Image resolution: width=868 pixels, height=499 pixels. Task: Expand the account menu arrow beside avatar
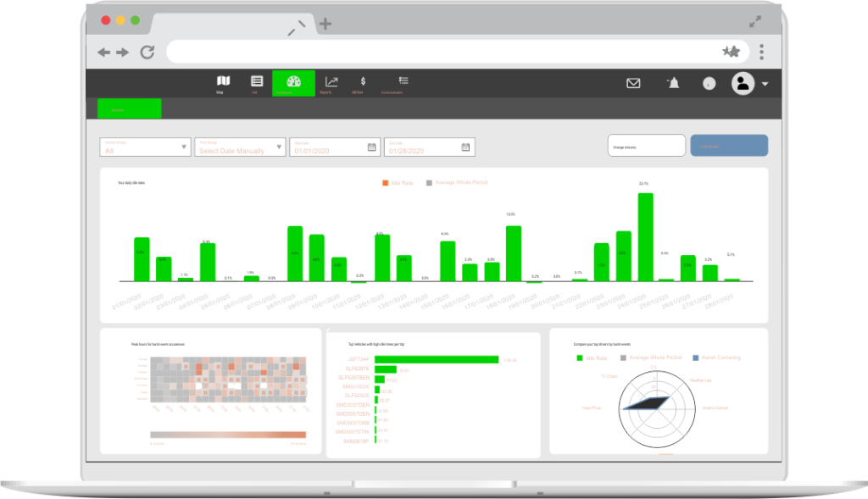[765, 84]
